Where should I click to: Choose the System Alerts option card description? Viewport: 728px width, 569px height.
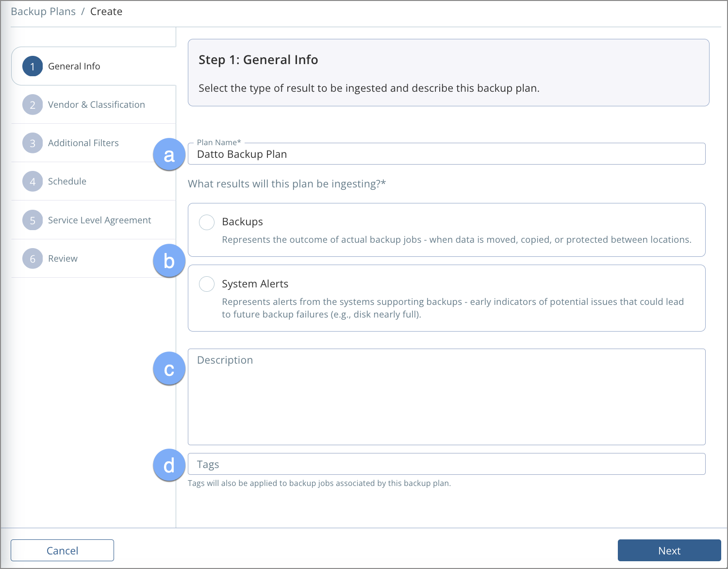[452, 308]
